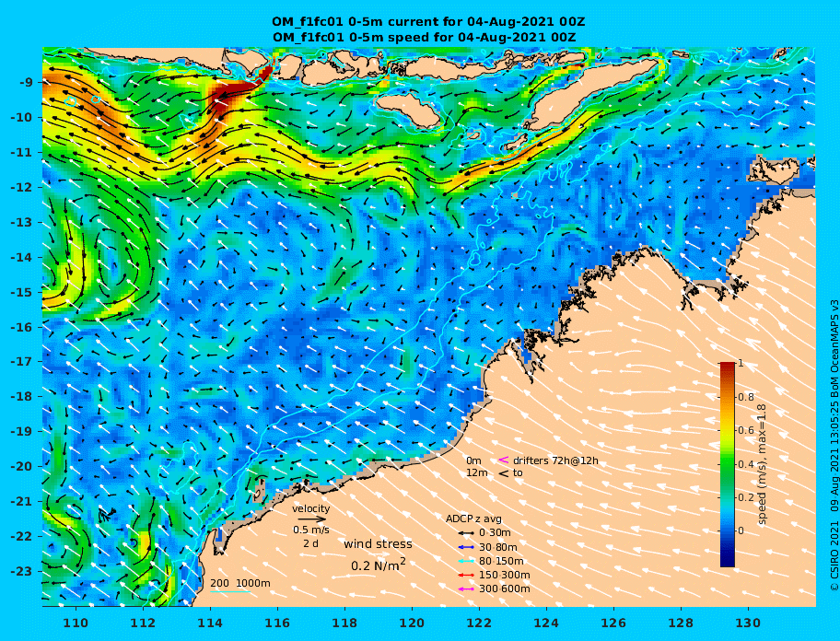Select the cyan depth contour line sample
The width and height of the screenshot is (840, 641).
[229, 592]
